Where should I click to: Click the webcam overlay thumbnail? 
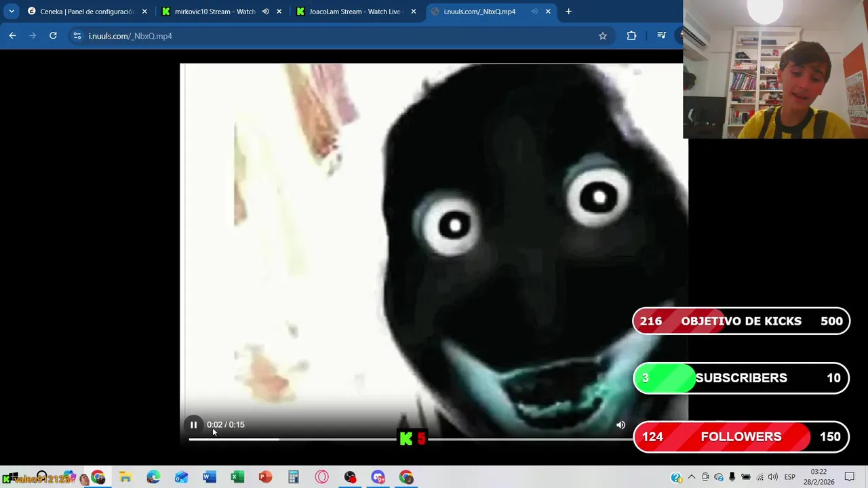coord(775,69)
